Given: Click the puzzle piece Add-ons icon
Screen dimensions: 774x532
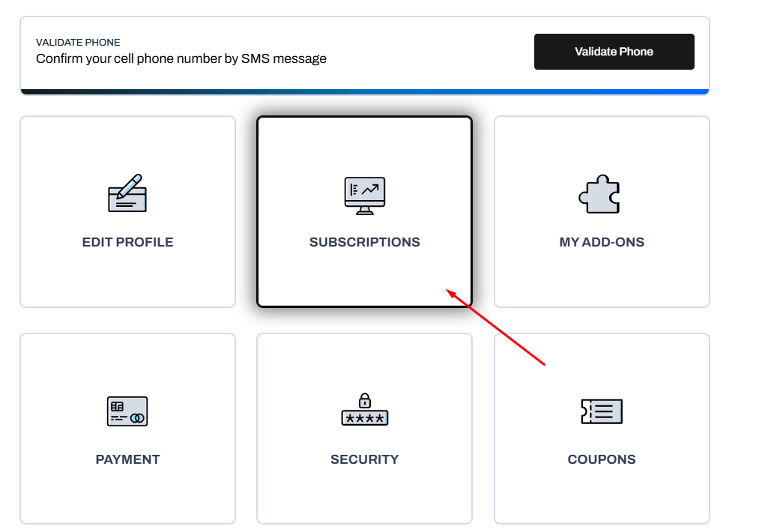Looking at the screenshot, I should (x=599, y=194).
